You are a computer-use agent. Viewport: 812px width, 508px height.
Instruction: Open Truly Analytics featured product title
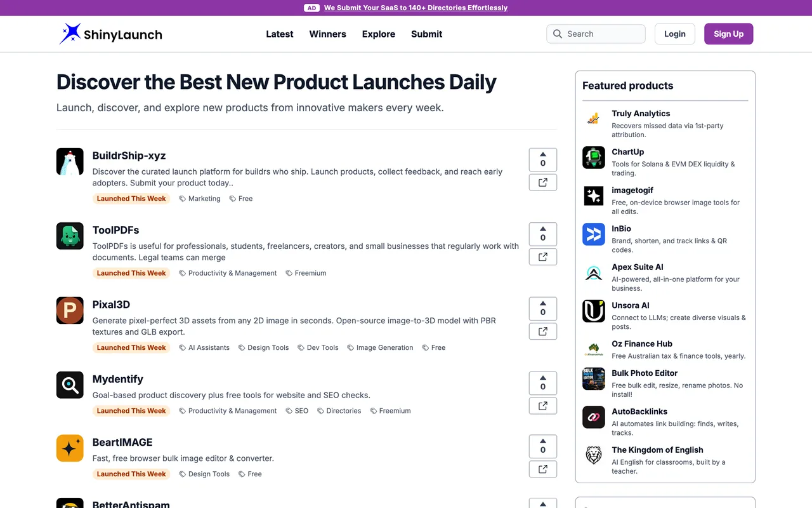click(641, 114)
